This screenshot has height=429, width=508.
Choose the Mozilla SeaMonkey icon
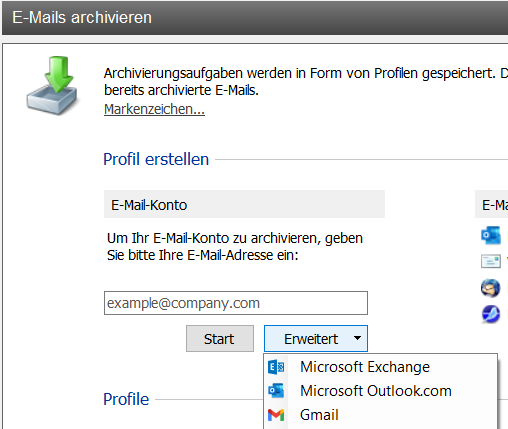(x=491, y=314)
